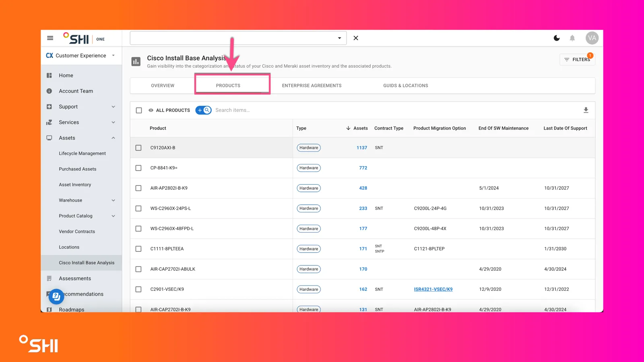Switch to the Overview tab

coord(163,86)
